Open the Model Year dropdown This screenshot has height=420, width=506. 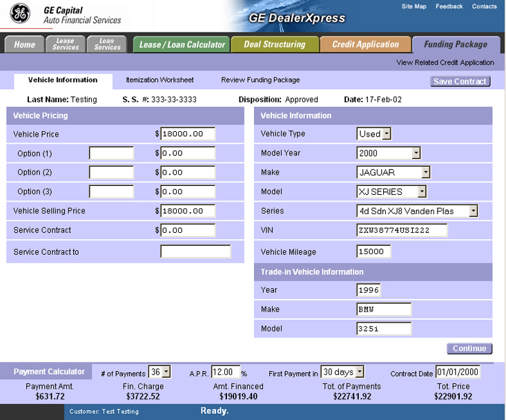pos(388,153)
